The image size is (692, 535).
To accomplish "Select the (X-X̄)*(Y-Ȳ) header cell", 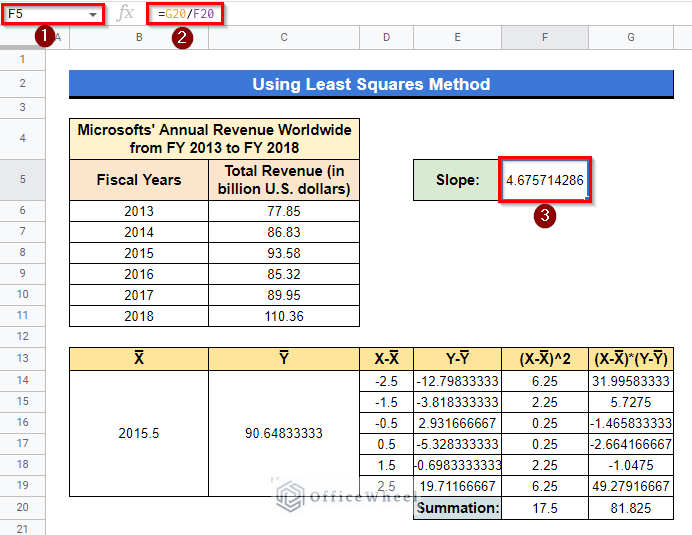I will pyautogui.click(x=631, y=358).
